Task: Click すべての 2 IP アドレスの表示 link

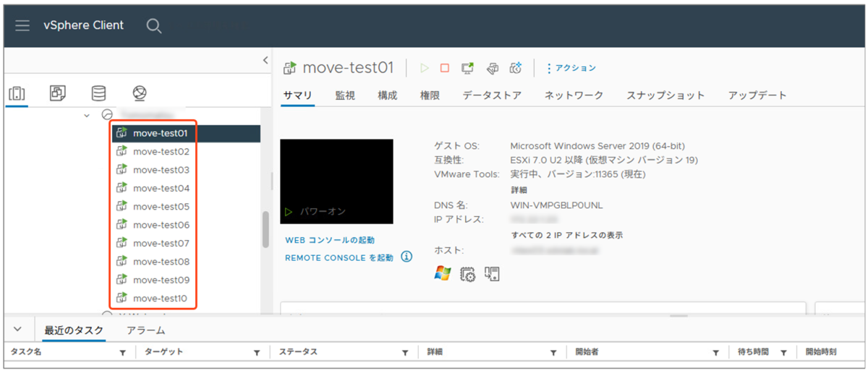Action: 566,235
